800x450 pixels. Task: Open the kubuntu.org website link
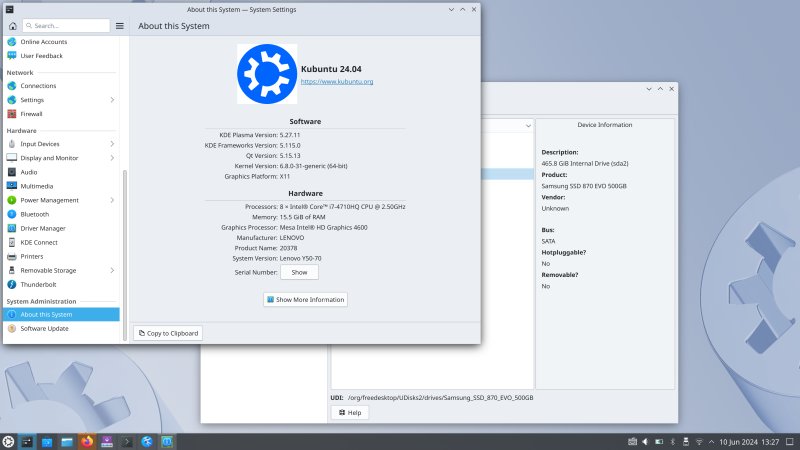[337, 81]
